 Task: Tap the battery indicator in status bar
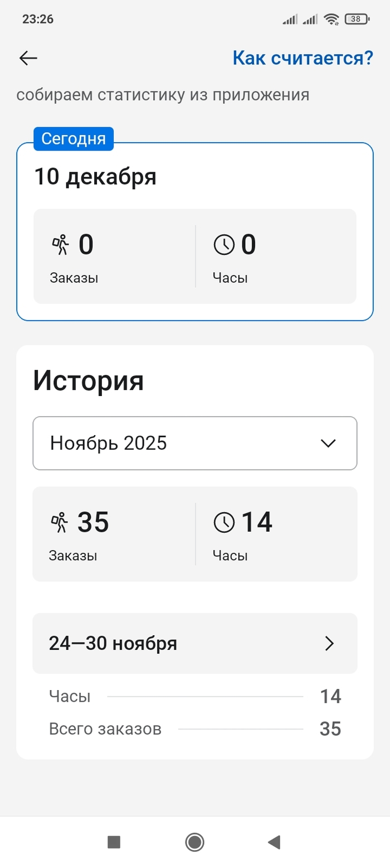point(357,19)
